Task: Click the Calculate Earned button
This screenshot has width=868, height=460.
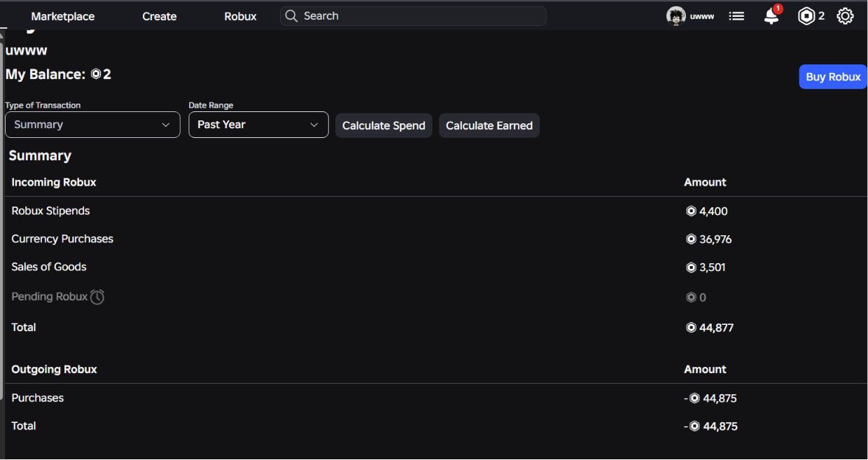Action: point(489,125)
